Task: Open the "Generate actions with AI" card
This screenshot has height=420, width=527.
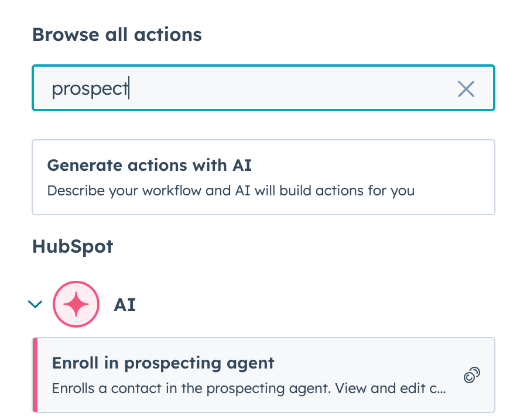Action: click(263, 177)
